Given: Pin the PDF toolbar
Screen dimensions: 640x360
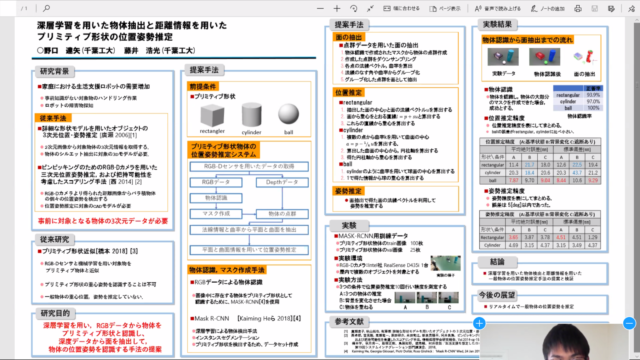Looking at the screenshot, I should point(631,9).
